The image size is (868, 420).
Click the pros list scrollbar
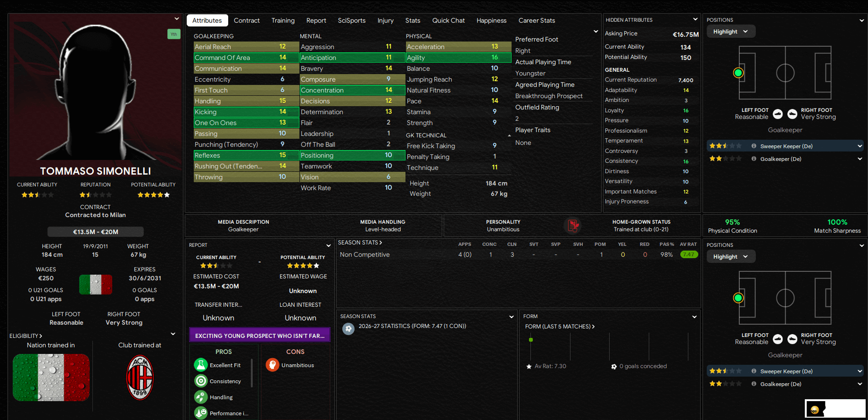click(252, 373)
